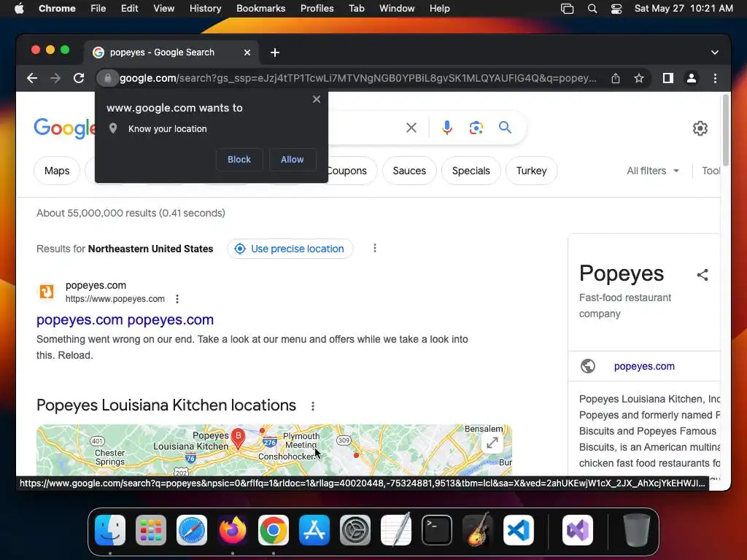
Task: Click the page's vertical scrollbar
Action: [x=726, y=130]
